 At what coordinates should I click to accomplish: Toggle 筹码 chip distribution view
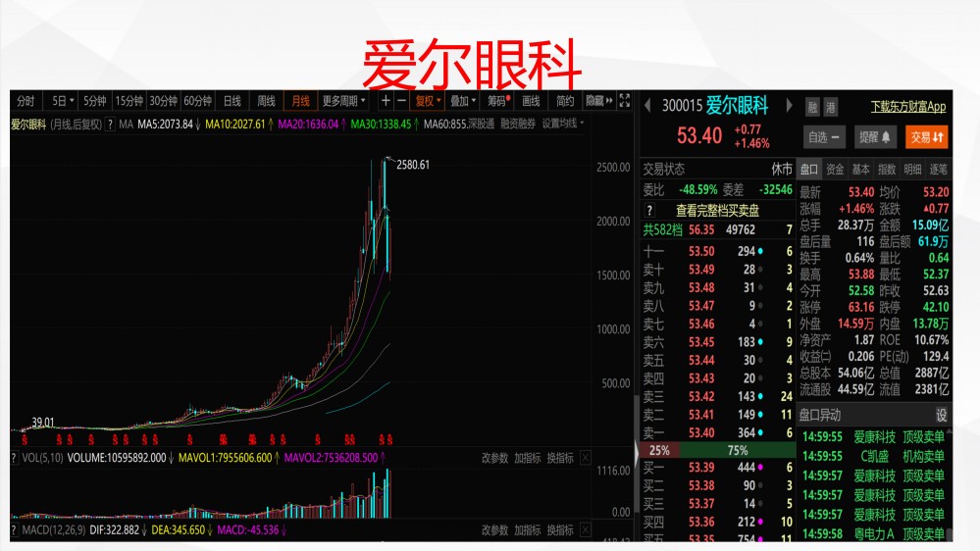coord(498,101)
